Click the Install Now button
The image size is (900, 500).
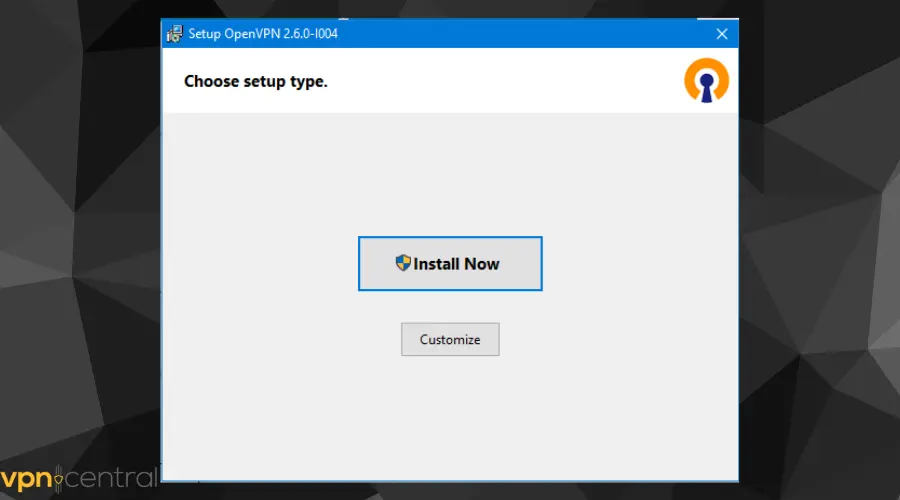point(450,263)
